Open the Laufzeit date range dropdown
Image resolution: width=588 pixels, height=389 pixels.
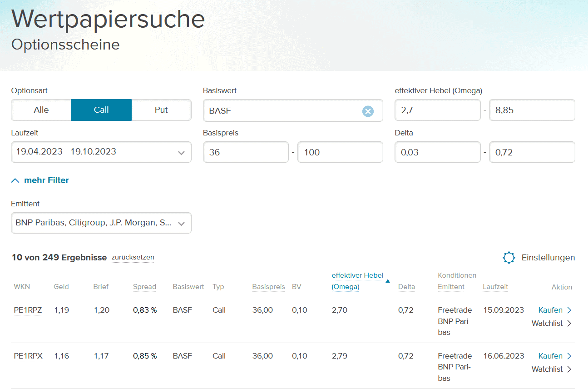coord(101,152)
